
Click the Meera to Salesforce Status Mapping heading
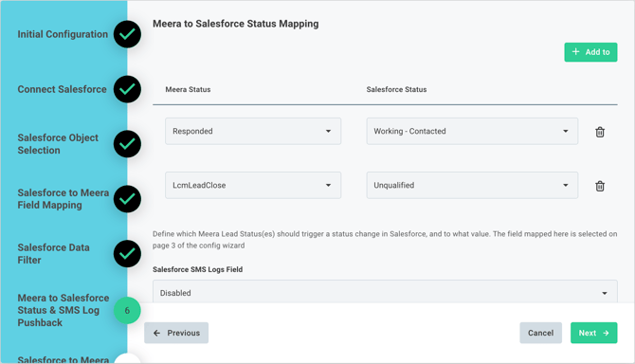[x=236, y=24]
